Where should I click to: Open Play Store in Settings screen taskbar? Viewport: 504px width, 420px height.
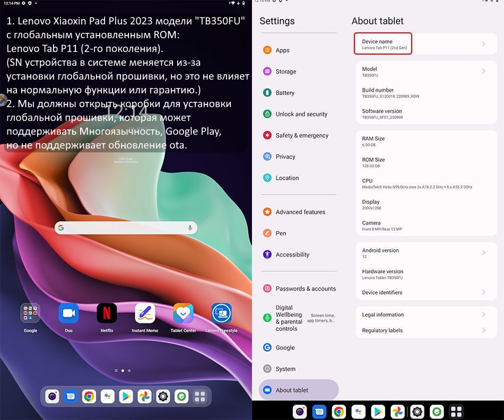(378, 412)
